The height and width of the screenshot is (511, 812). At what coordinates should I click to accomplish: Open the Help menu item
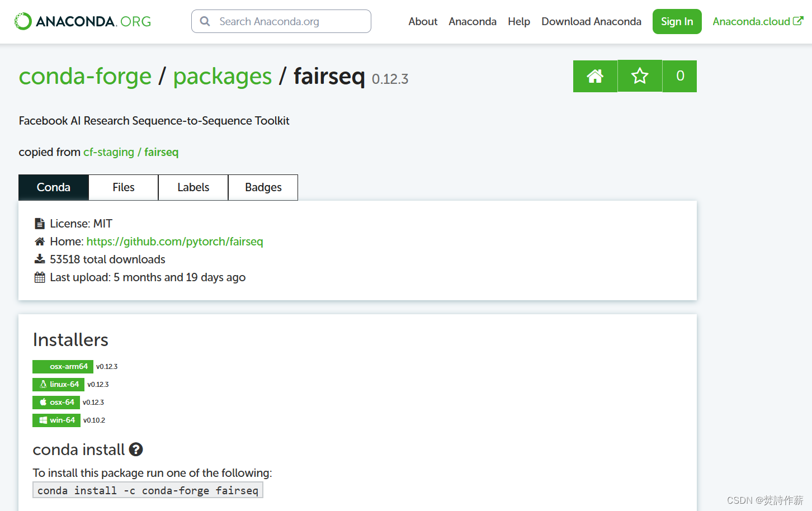[519, 21]
